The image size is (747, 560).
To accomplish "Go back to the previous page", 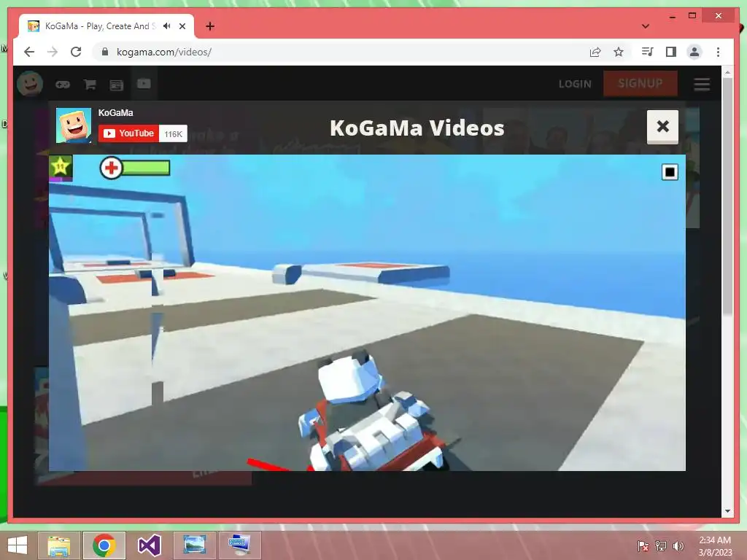I will (29, 52).
